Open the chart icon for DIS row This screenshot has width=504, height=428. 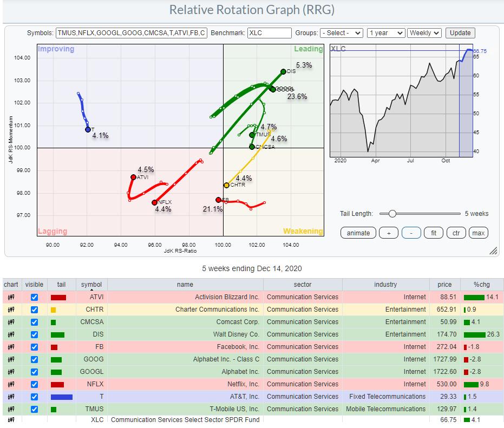(x=11, y=334)
